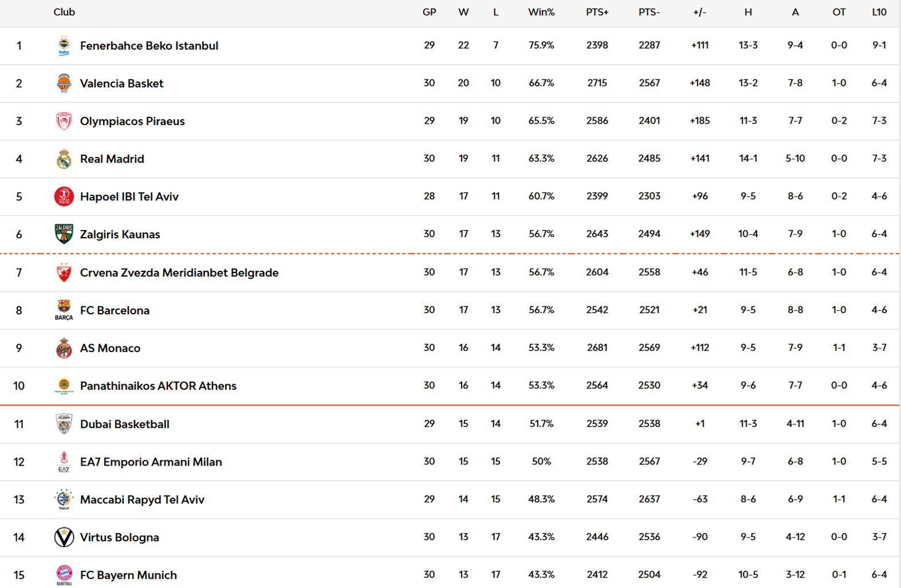Sort table by the W column header

[x=463, y=12]
